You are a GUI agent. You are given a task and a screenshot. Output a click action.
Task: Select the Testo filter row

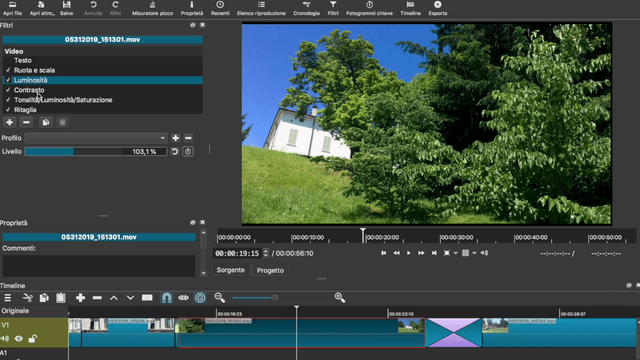102,60
